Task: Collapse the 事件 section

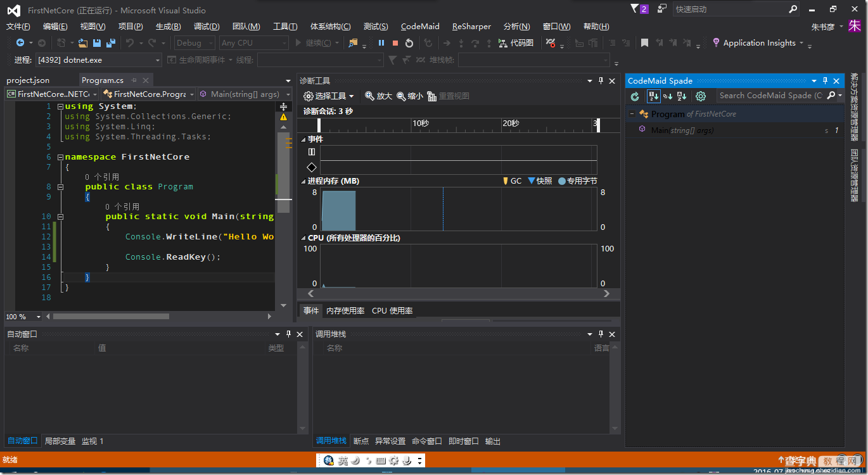Action: [303, 139]
